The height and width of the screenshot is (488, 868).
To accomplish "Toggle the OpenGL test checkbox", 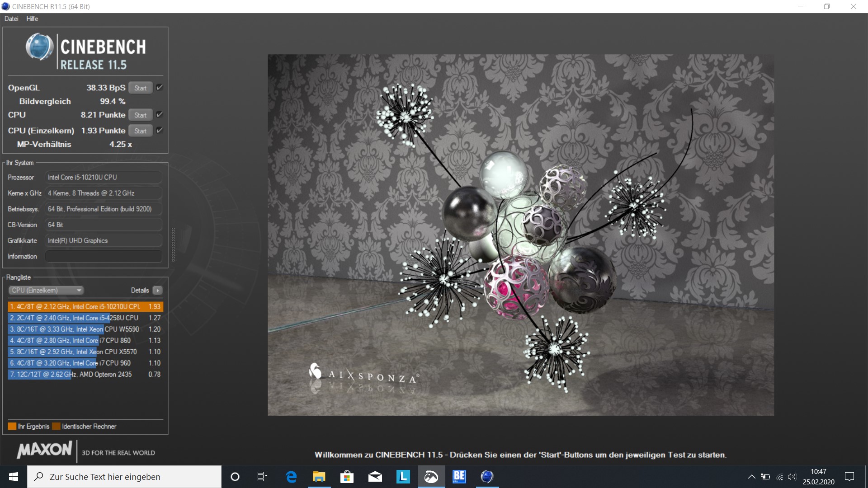I will tap(160, 88).
